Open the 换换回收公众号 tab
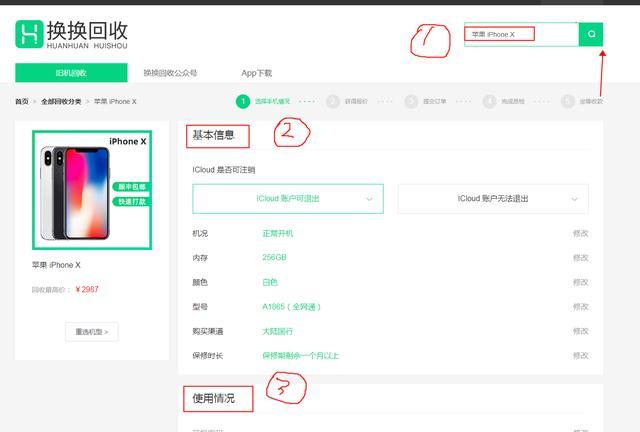Viewport: 640px width, 432px height. point(170,73)
